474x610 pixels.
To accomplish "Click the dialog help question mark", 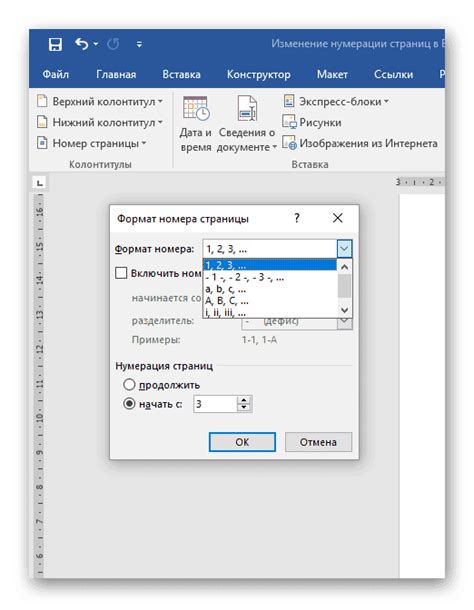I will pyautogui.click(x=297, y=218).
